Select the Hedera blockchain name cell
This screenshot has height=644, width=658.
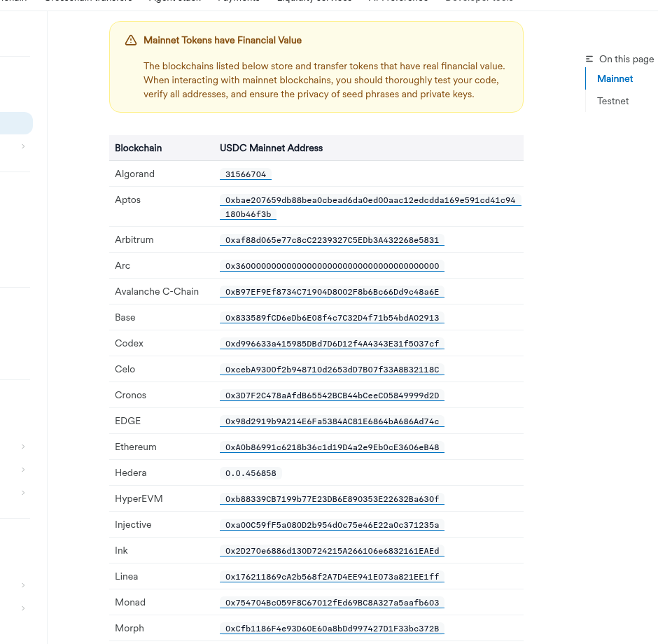[130, 473]
